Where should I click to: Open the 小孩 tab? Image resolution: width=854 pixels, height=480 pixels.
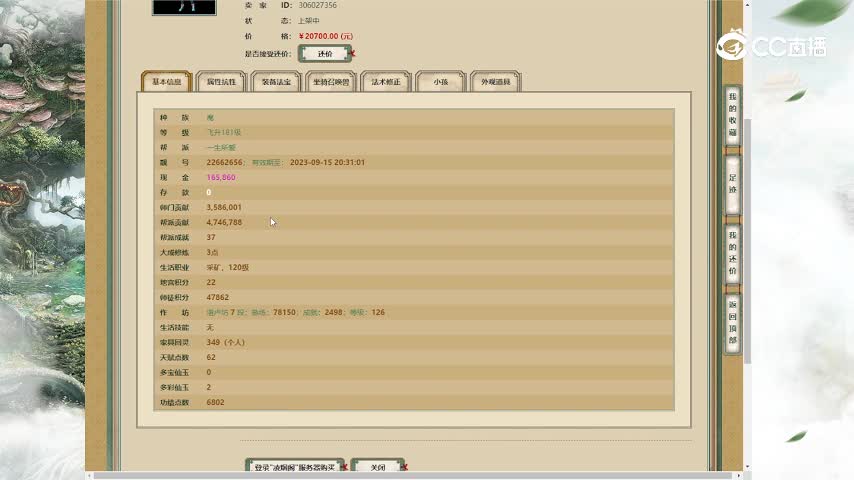click(440, 82)
